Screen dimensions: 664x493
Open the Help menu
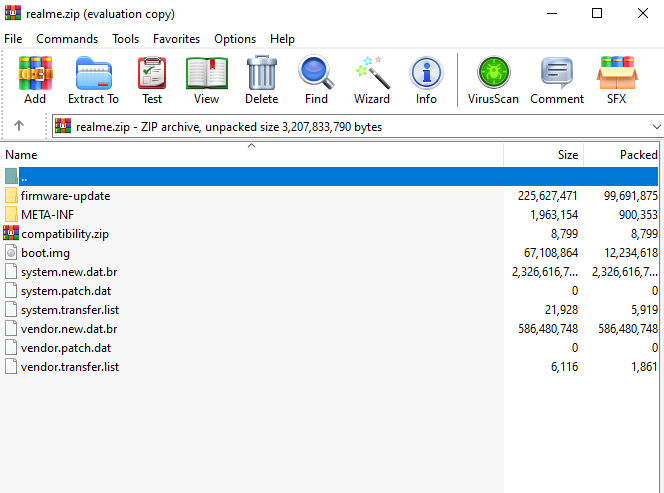282,39
